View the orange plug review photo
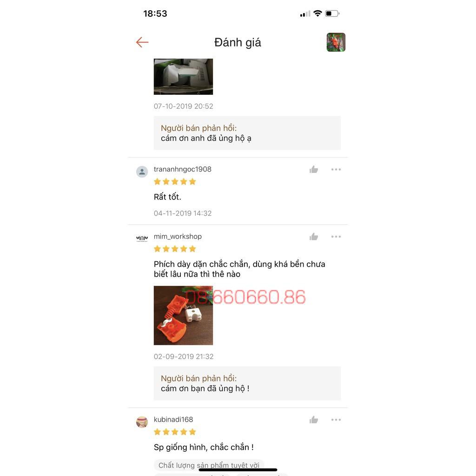 point(183,316)
